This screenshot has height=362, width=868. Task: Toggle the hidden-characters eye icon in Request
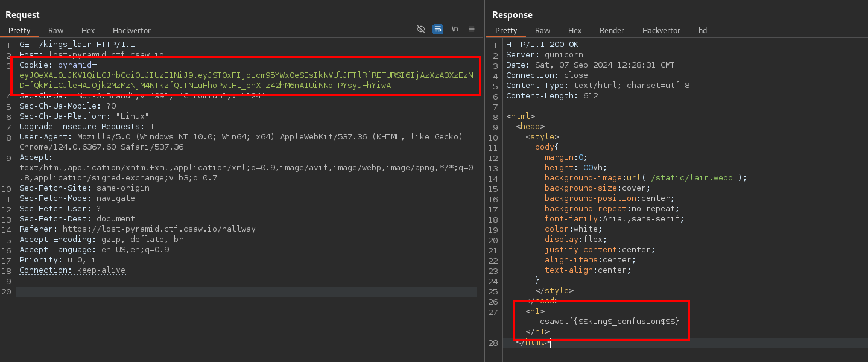point(421,29)
